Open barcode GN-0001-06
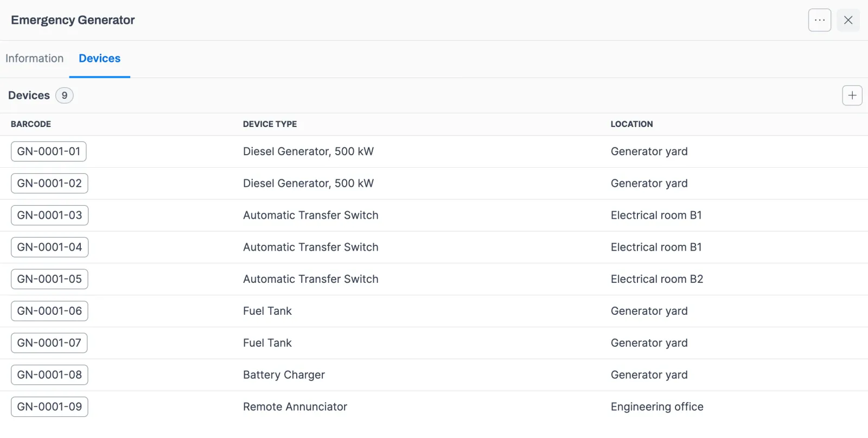Image resolution: width=868 pixels, height=438 pixels. [x=49, y=311]
